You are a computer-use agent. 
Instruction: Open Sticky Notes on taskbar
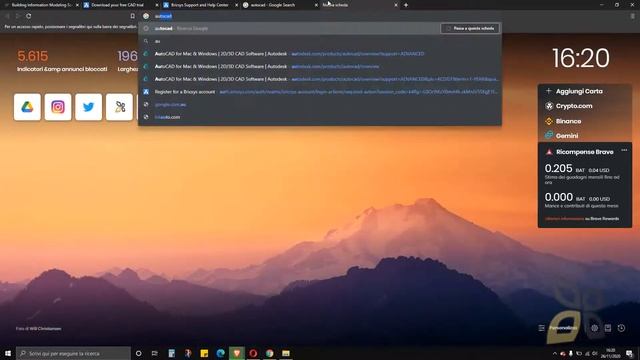click(x=204, y=353)
